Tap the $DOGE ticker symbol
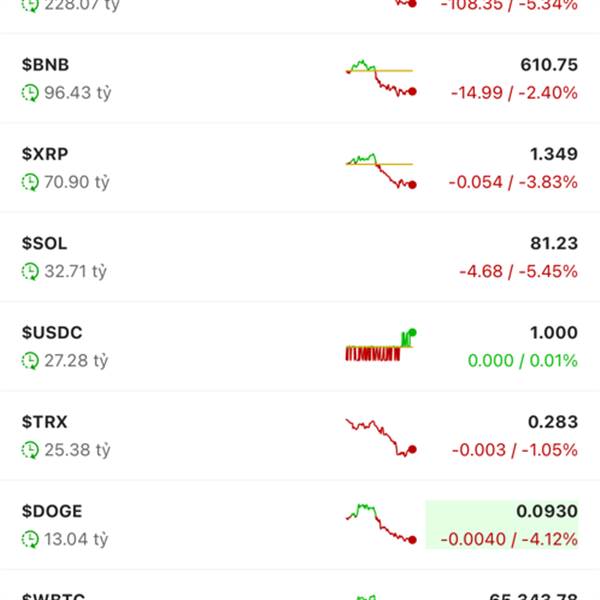 click(52, 511)
